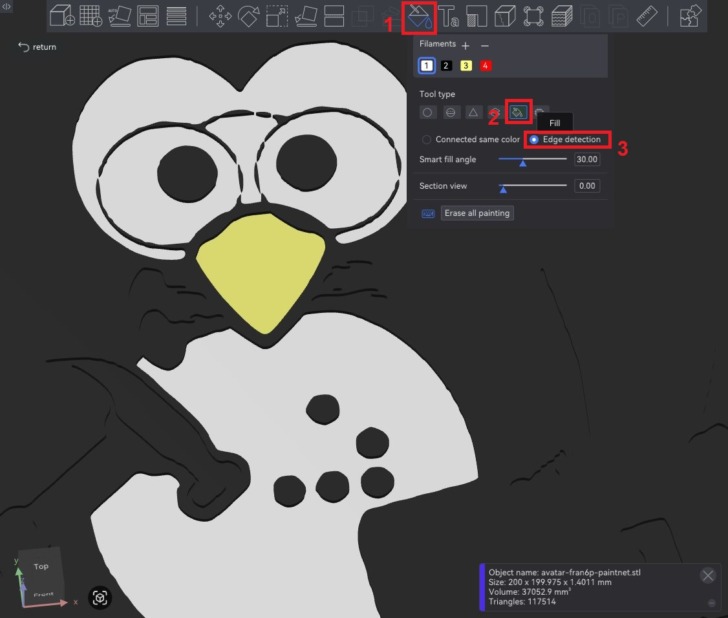Viewport: 728px width, 618px height.
Task: Click the corner bracket icon right of Text
Action: (477, 16)
